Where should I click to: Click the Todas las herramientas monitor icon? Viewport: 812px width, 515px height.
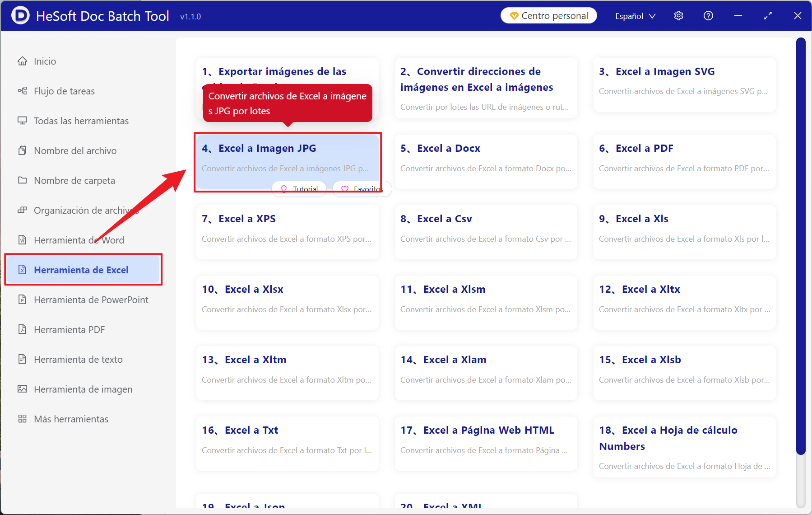[x=22, y=121]
